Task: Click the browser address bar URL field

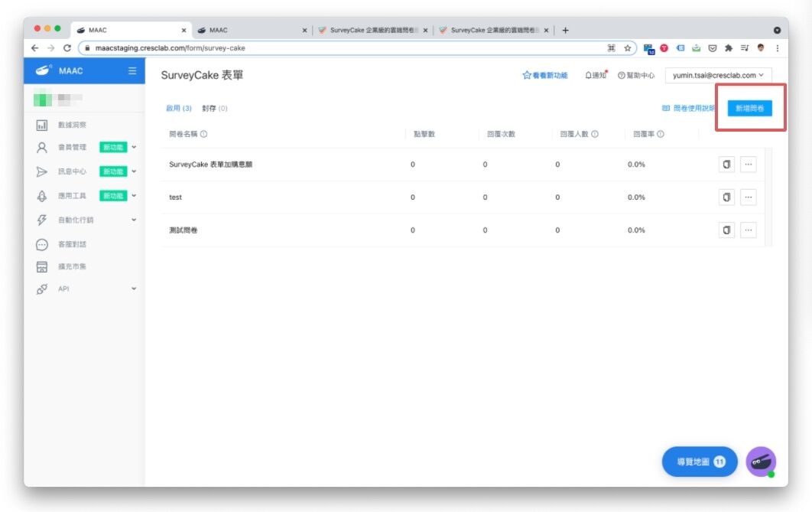Action: coord(344,47)
